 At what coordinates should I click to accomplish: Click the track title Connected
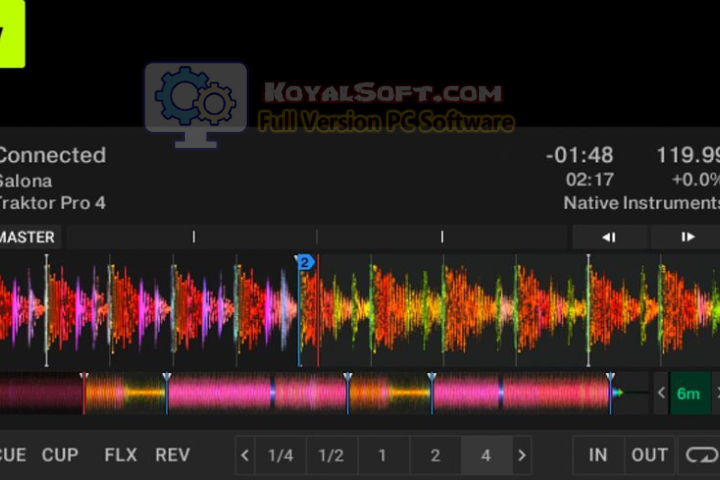(x=52, y=155)
